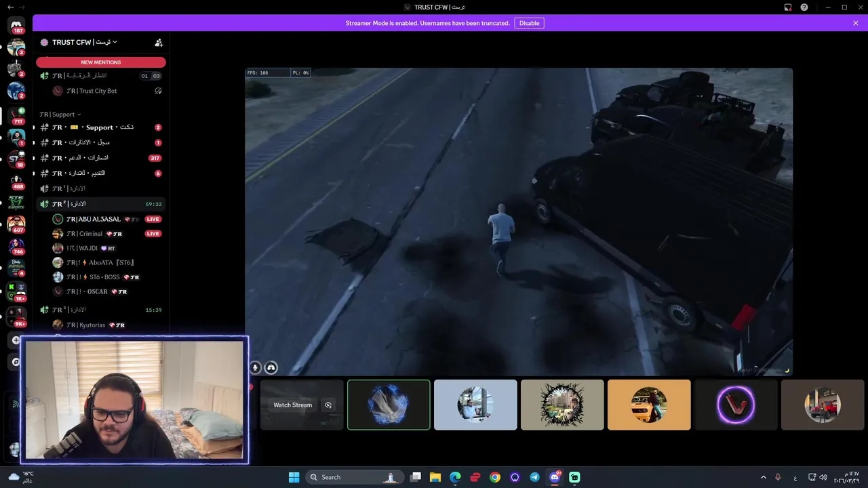Open the ST6 Esports server icon
The image size is (868, 488).
click(16, 201)
